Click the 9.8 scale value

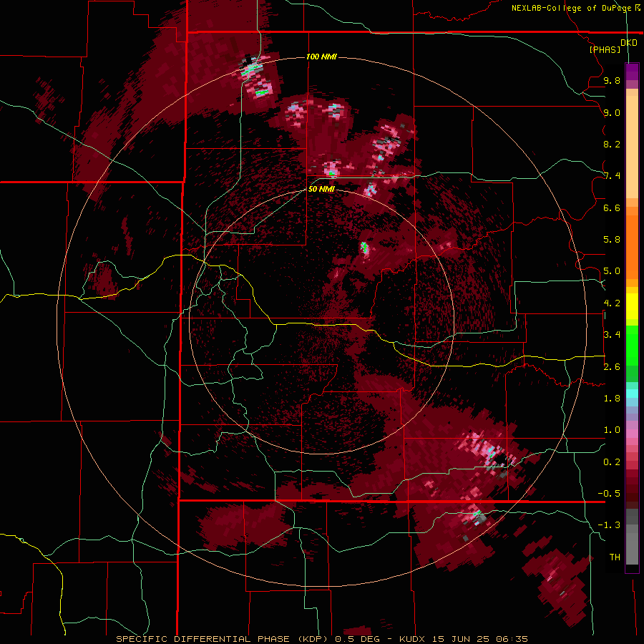point(612,81)
